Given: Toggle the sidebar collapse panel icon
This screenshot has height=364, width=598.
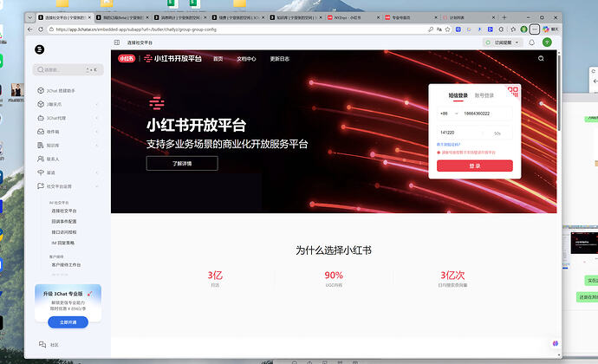Looking at the screenshot, I should pos(117,42).
